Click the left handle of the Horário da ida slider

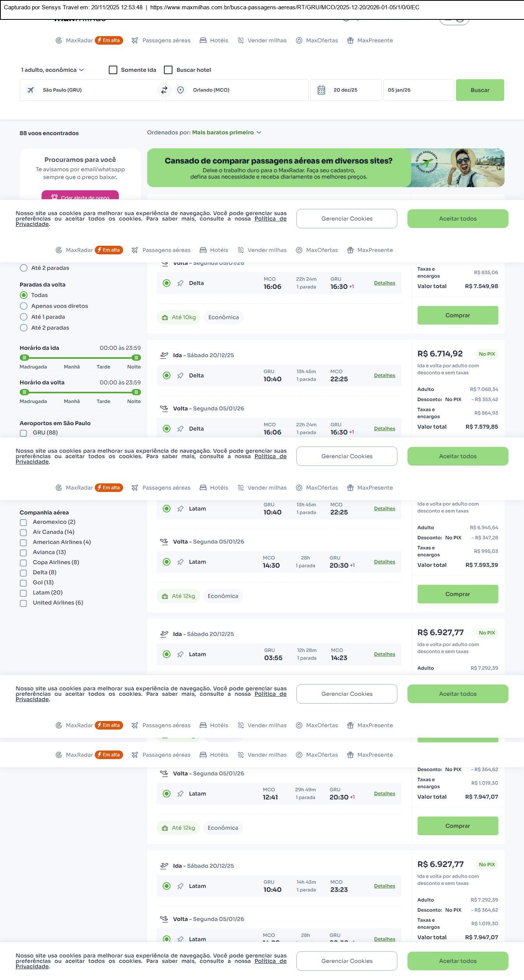(x=24, y=358)
